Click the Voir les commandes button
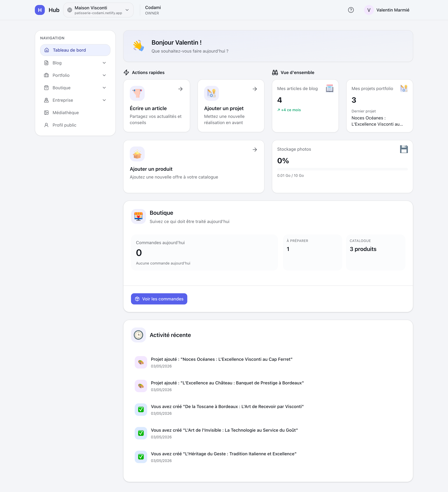448x492 pixels. pyautogui.click(x=159, y=299)
